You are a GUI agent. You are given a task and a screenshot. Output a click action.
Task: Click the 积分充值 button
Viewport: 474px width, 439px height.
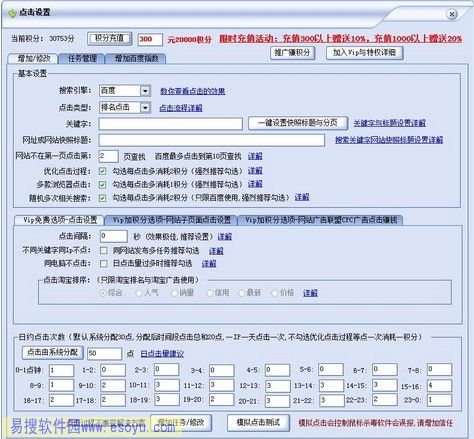point(110,38)
